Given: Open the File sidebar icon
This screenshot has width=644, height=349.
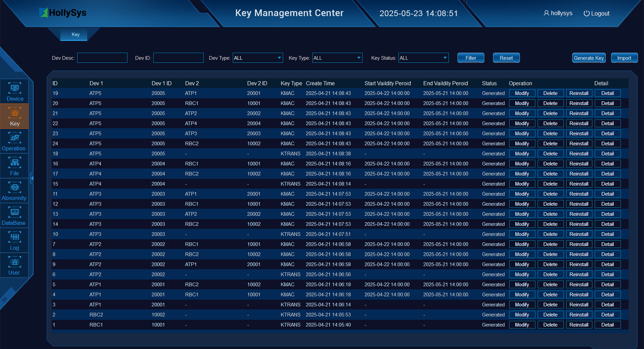Looking at the screenshot, I should click(14, 163).
